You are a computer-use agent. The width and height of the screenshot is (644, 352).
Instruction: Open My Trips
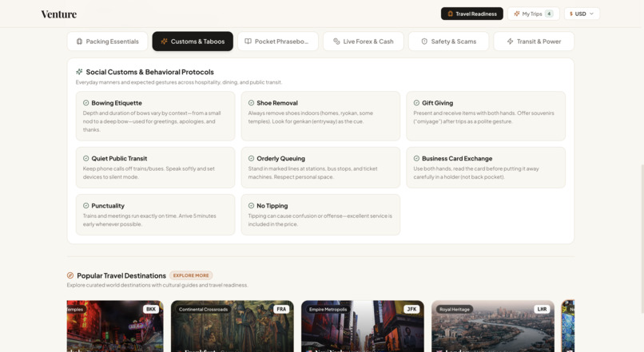pyautogui.click(x=534, y=14)
